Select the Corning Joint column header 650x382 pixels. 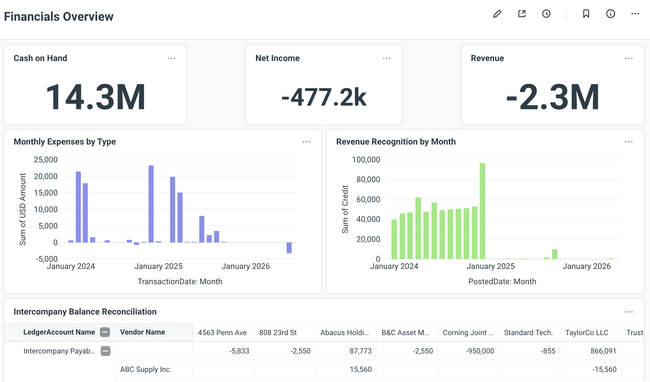pyautogui.click(x=468, y=333)
